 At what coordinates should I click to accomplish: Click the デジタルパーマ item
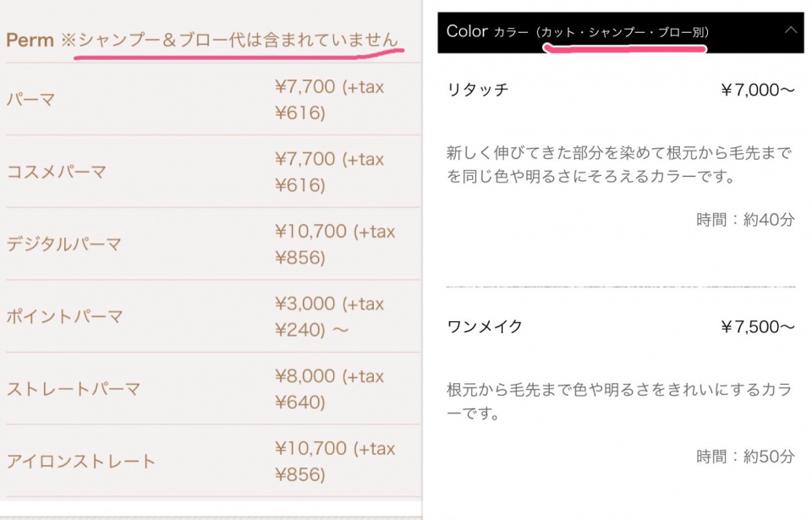[213, 244]
